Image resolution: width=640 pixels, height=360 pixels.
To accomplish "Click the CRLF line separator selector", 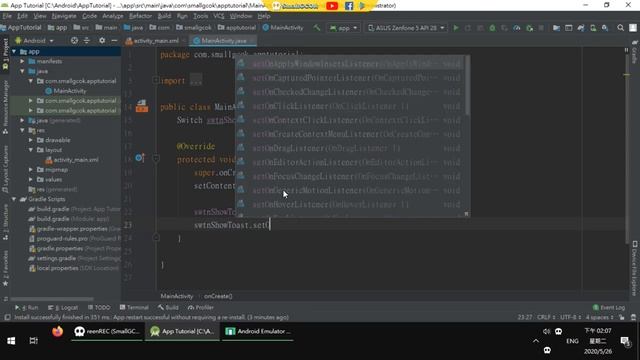I will pos(546,317).
